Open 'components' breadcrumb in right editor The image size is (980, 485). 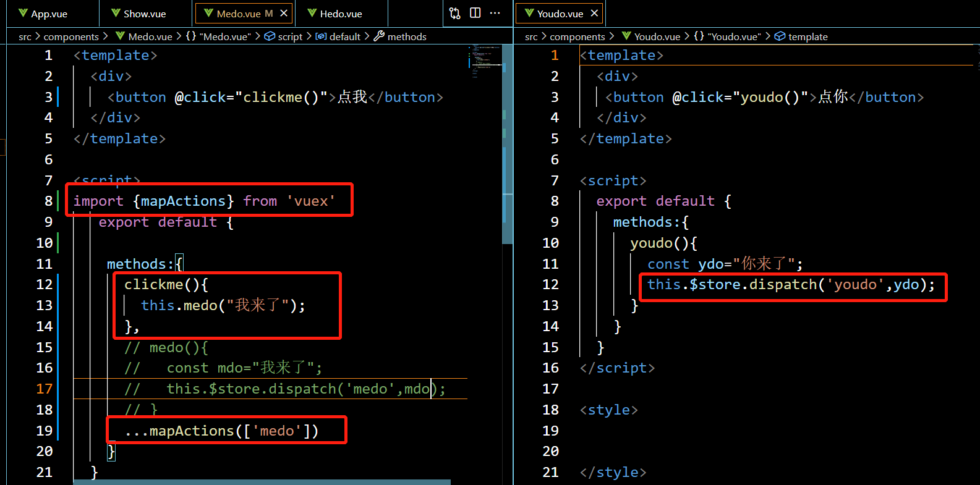pos(577,36)
